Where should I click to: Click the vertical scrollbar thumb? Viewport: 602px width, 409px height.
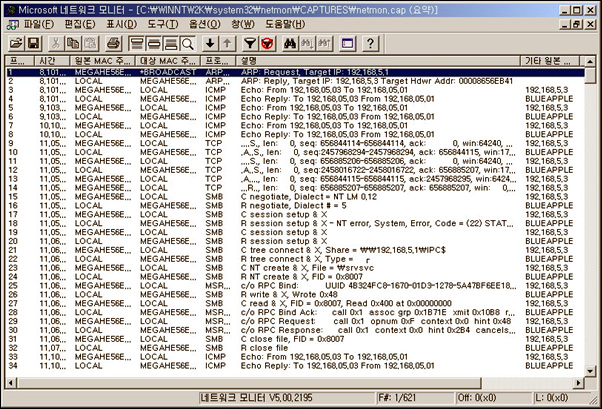(590, 74)
